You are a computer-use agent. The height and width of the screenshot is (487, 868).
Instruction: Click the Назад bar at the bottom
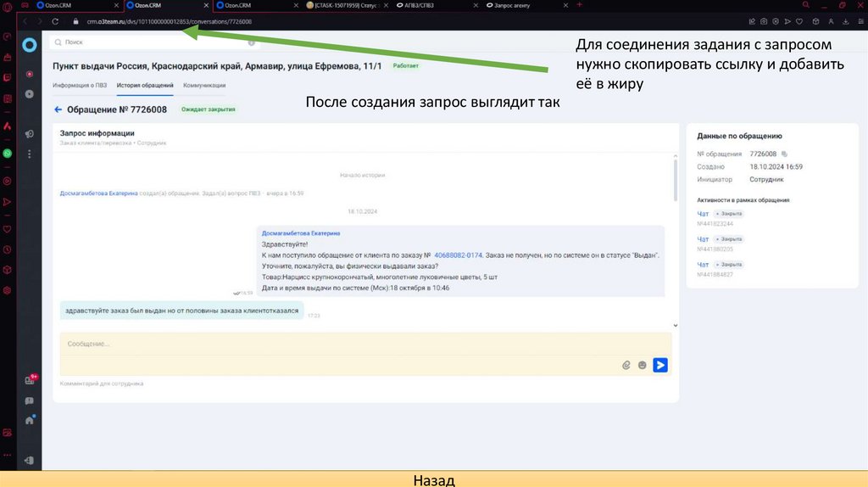pyautogui.click(x=434, y=479)
